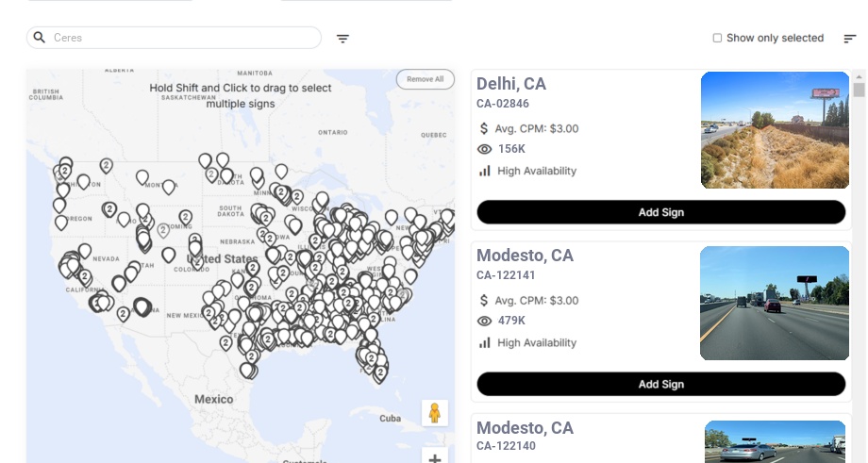Open the Delhi, CA billboard photo

[x=775, y=130]
